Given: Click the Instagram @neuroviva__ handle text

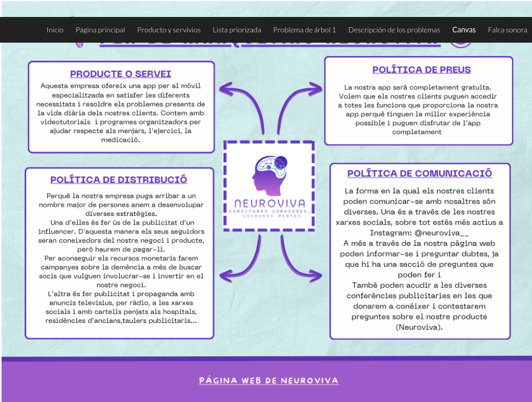Looking at the screenshot, I should [442, 233].
